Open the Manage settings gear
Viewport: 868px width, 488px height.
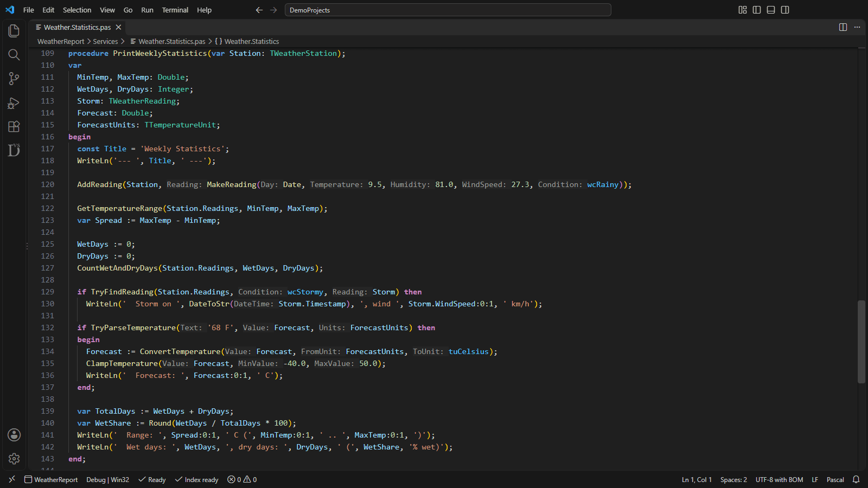pos(14,459)
